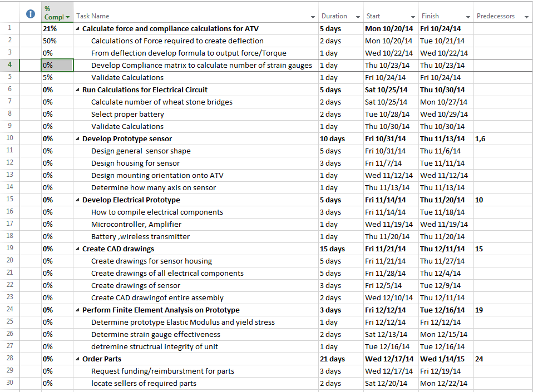Select the % Compl column header
Screen dimensions: 533x392
point(57,12)
